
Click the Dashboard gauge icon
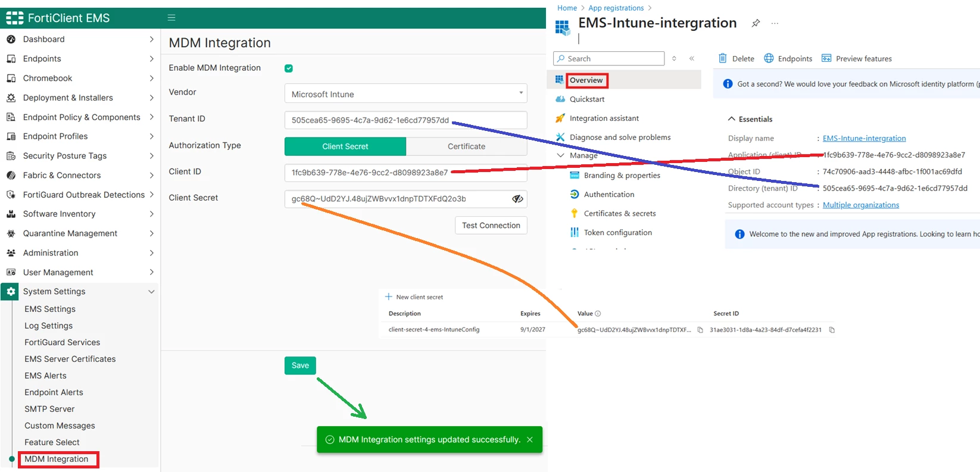point(11,39)
